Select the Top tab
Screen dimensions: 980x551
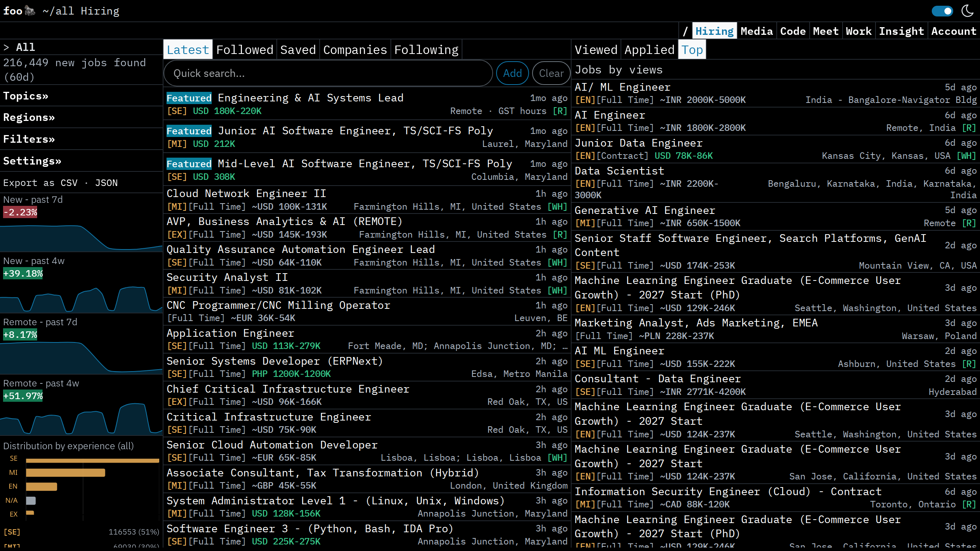pyautogui.click(x=692, y=50)
